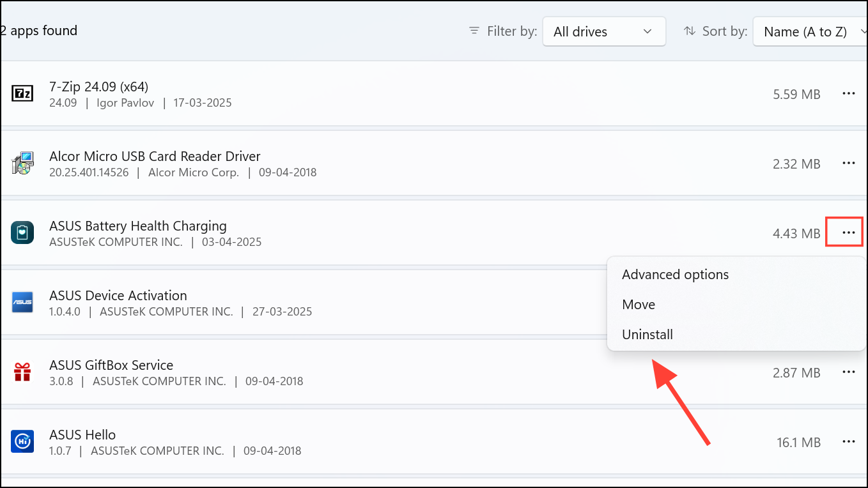Click the 3.0.8 version details line
This screenshot has width=868, height=488.
176,381
